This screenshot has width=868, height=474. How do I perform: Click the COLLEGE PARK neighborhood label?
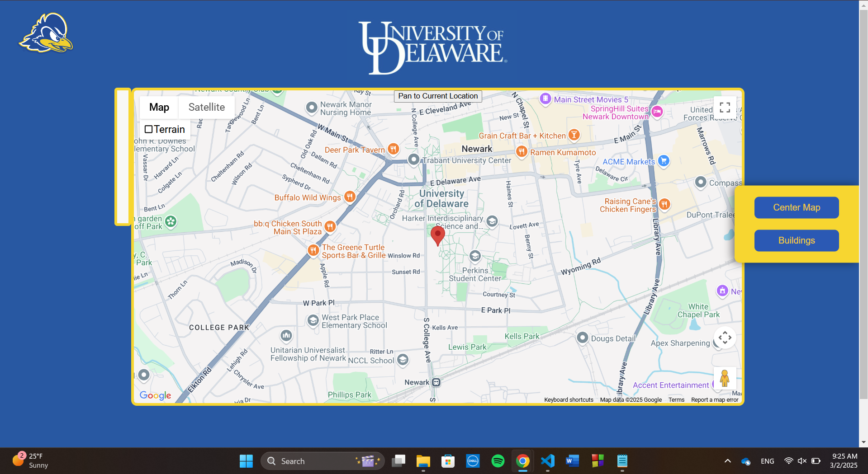click(x=219, y=328)
